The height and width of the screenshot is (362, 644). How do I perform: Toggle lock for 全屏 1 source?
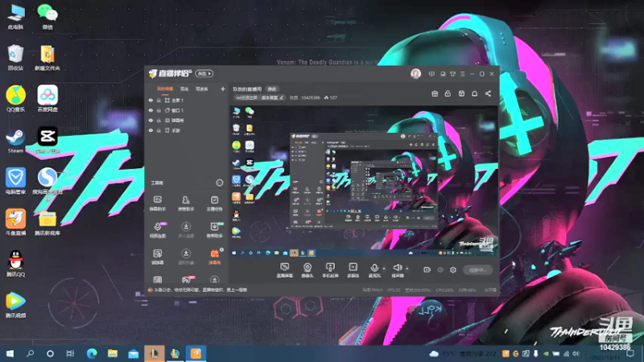tap(159, 100)
